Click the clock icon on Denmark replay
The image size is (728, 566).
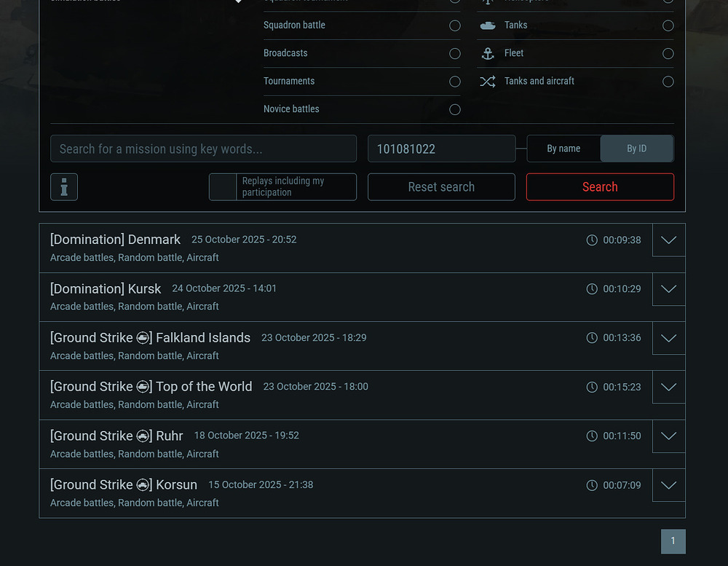[592, 240]
